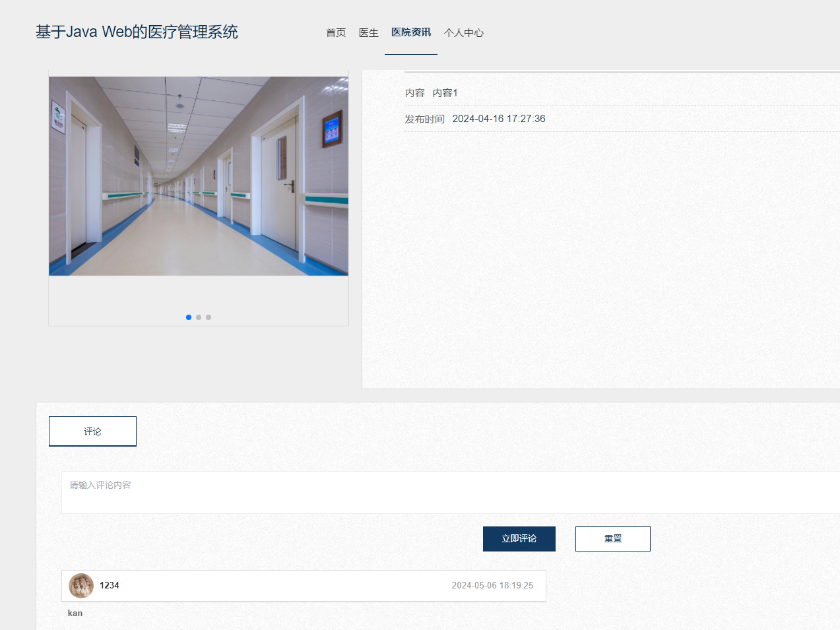Click the commenter name 1234

(x=110, y=585)
